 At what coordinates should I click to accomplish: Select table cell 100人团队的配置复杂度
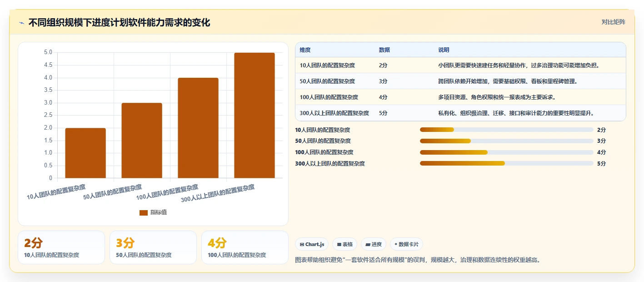point(329,97)
